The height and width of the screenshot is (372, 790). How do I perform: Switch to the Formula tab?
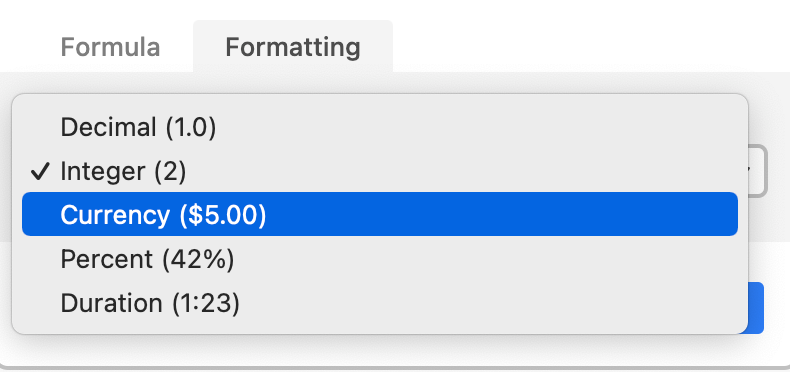110,47
